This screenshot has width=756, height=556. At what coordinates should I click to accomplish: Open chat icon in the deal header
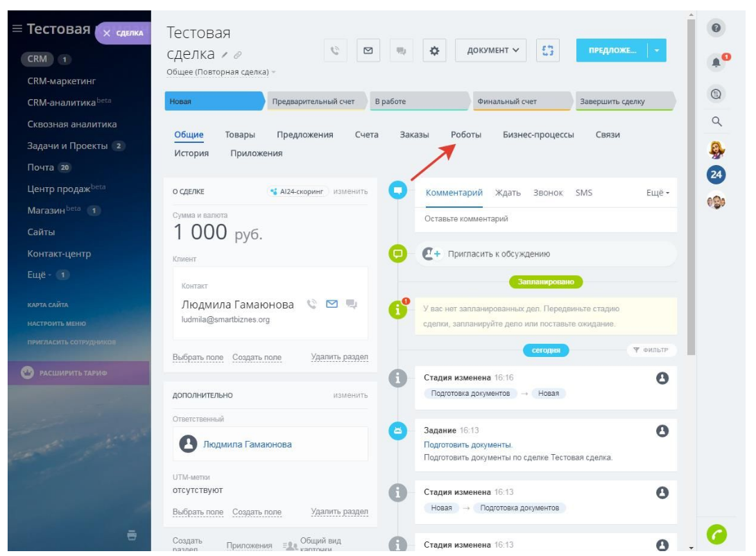[x=401, y=50]
